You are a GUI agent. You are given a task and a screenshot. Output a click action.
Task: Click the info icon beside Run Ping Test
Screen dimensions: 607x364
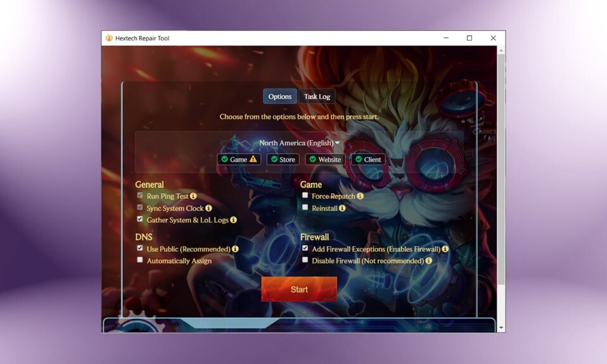[x=193, y=196]
